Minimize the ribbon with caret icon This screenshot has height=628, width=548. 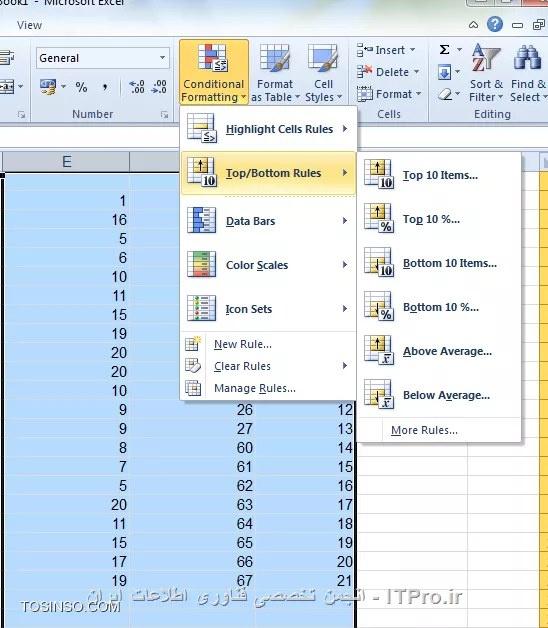(473, 25)
